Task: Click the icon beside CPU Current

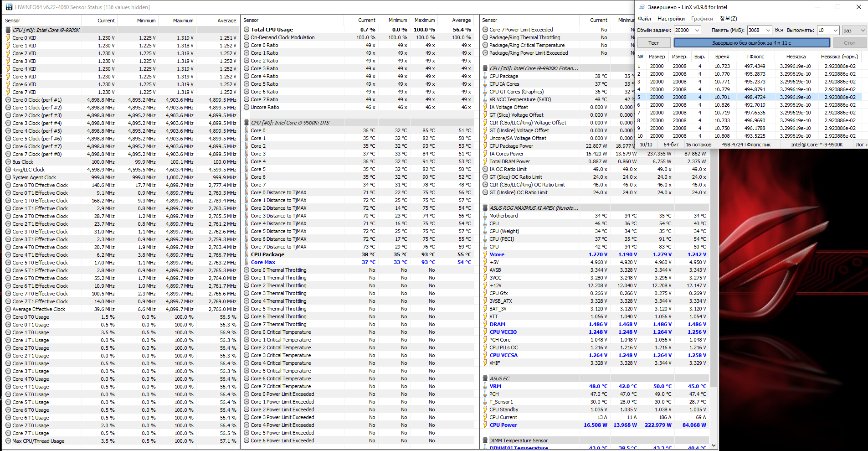Action: (x=485, y=417)
